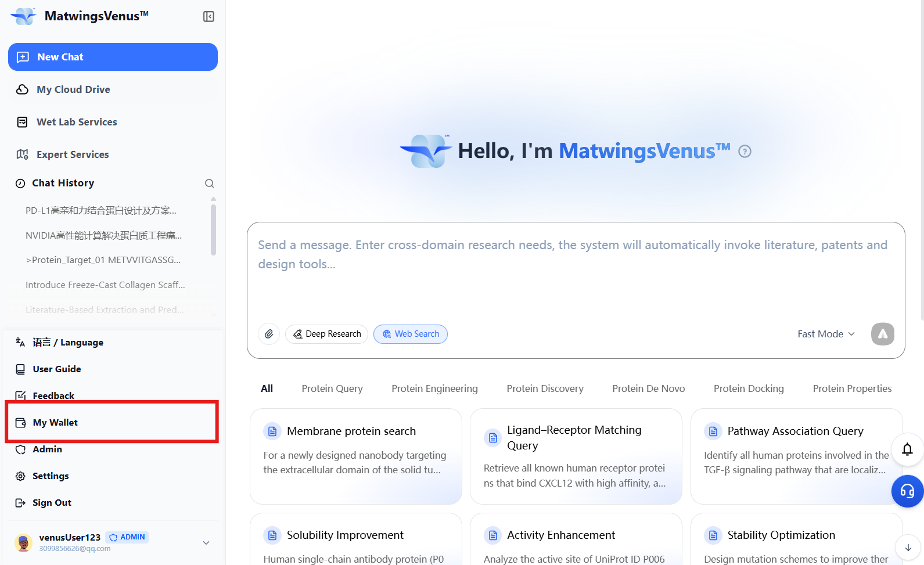Click the Chat History heading

point(63,183)
